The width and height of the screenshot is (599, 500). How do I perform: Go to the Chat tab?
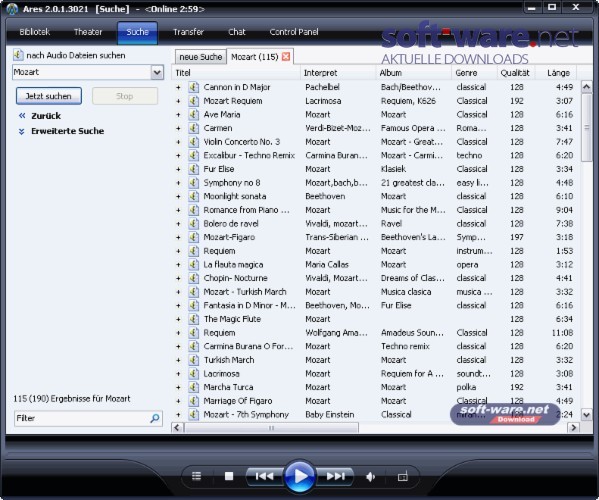point(237,32)
